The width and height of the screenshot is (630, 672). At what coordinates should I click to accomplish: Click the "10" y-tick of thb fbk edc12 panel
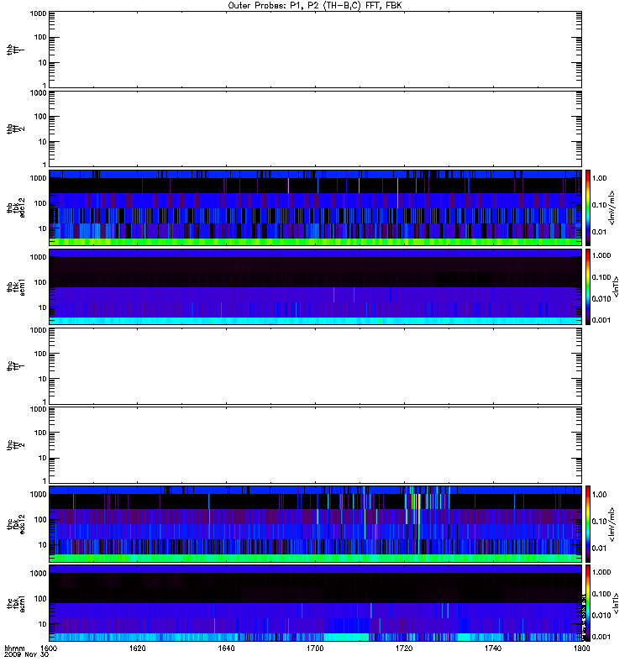(43, 228)
